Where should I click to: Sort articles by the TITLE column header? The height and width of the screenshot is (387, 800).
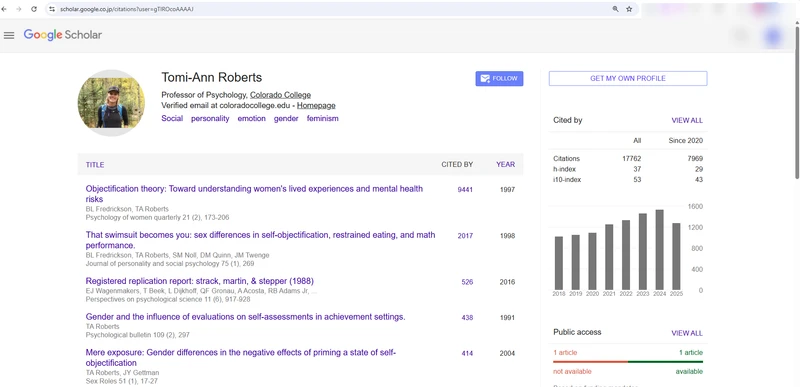pos(95,165)
